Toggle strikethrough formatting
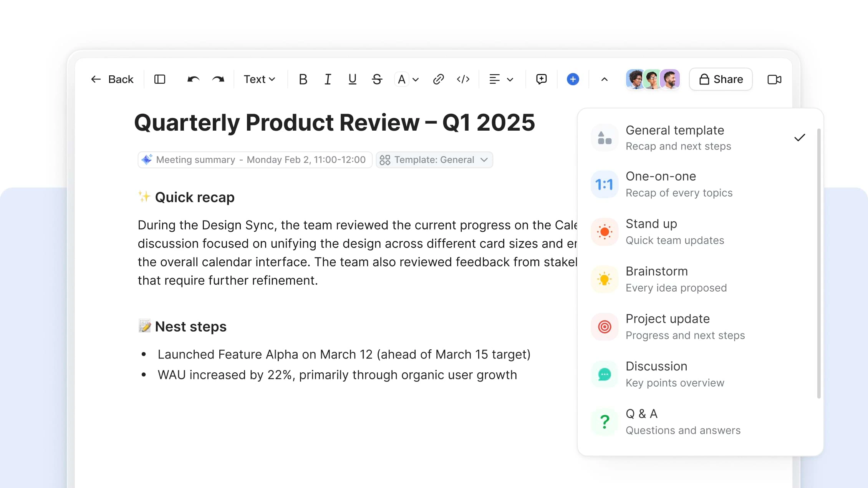The width and height of the screenshot is (868, 488). pos(377,79)
